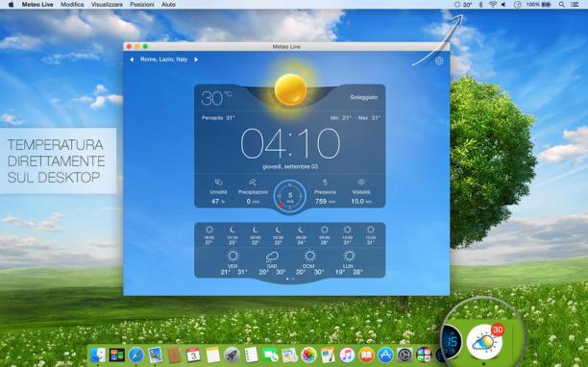Screen dimensions: 588x367
Task: Click the Visibilità eye icon
Action: pyautogui.click(x=361, y=183)
